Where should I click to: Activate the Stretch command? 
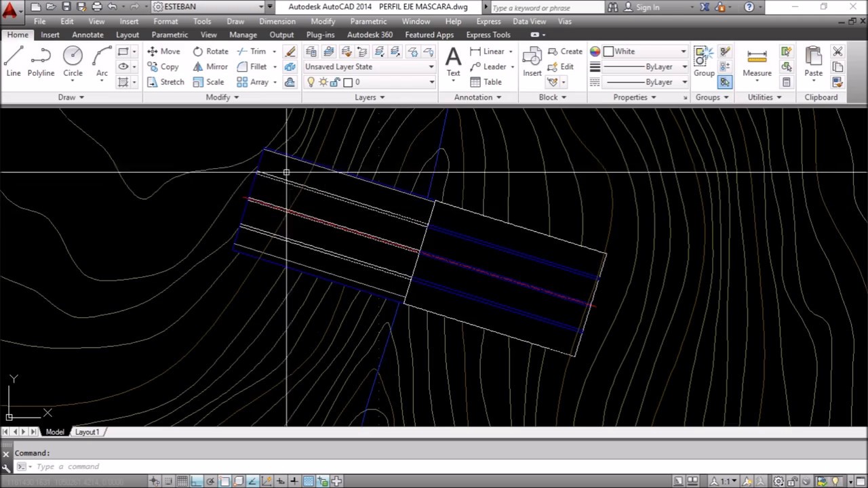pos(165,82)
